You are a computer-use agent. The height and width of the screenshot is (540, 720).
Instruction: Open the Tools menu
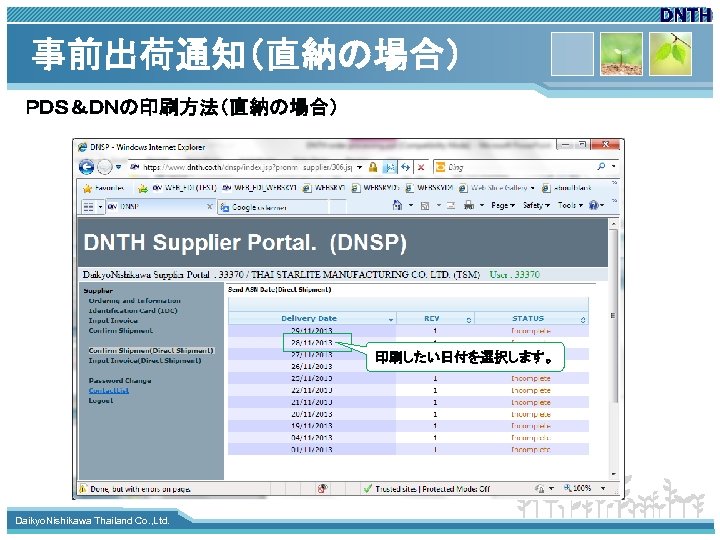tap(570, 205)
